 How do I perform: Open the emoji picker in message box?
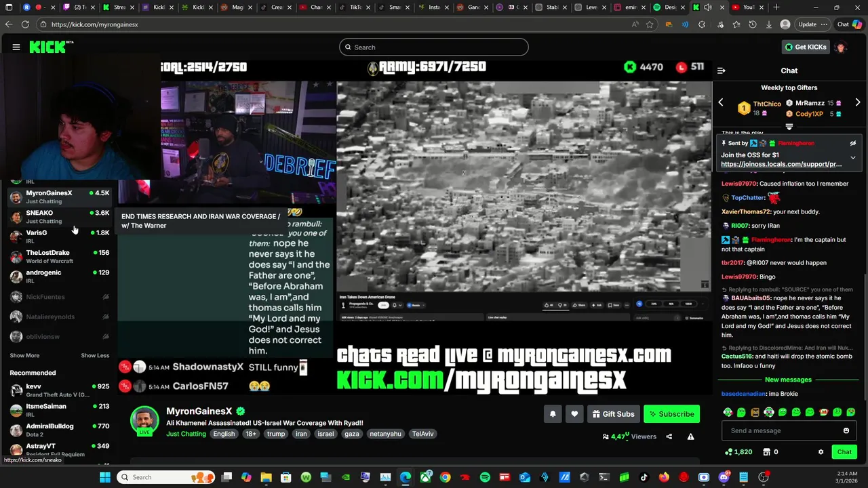pyautogui.click(x=846, y=431)
